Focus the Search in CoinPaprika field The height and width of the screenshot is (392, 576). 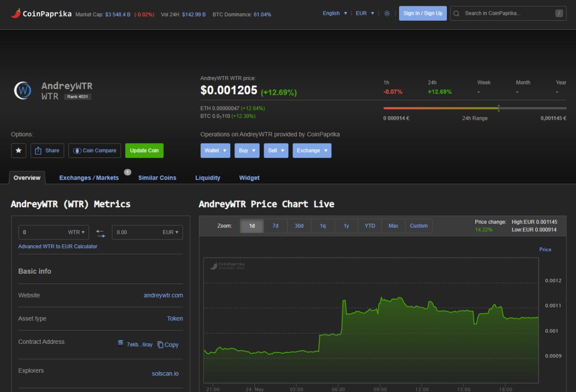point(507,13)
